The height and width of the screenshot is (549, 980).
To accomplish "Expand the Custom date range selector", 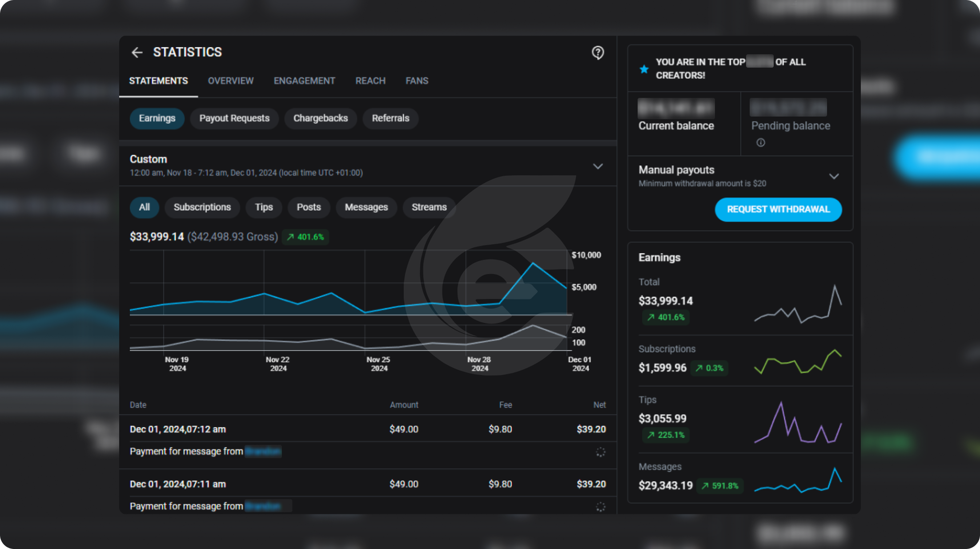I will pos(598,166).
